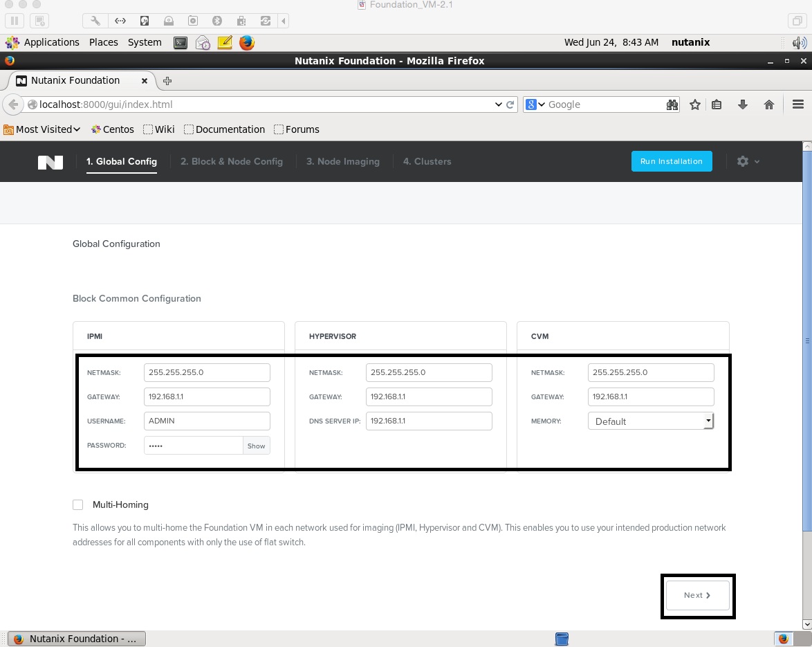The height and width of the screenshot is (647, 812).
Task: Open new browser tab with plus icon
Action: 167,81
